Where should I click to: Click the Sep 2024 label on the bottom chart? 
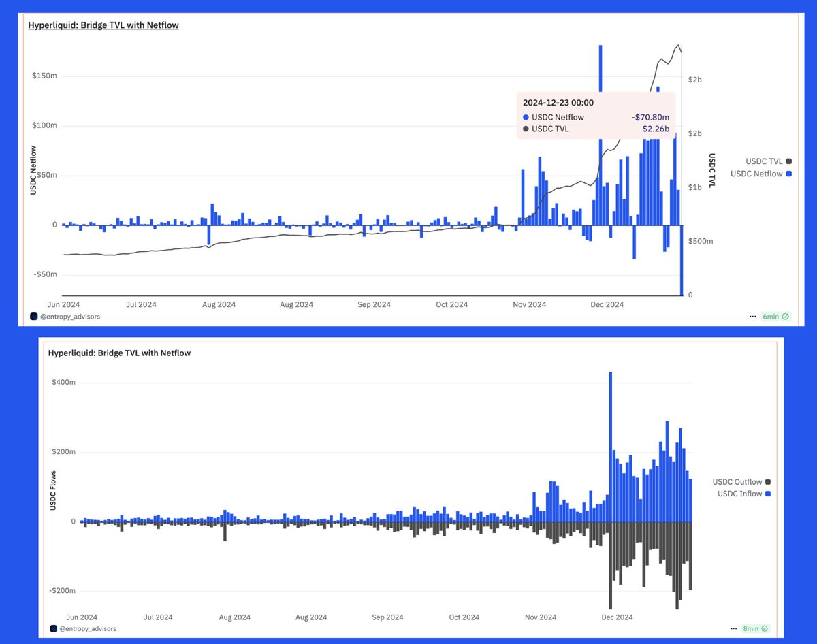[x=387, y=617]
